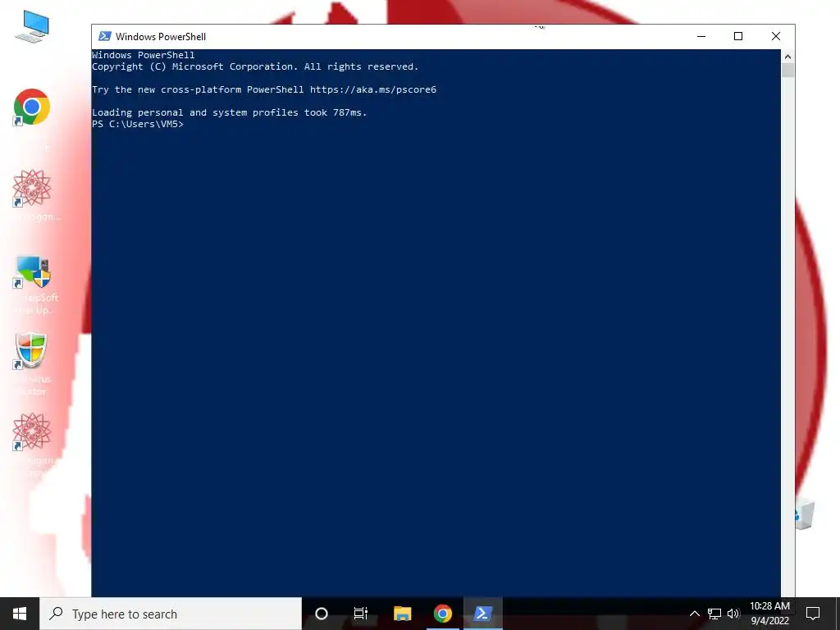Click the 'Loading personal and system profiles' line

pyautogui.click(x=230, y=112)
